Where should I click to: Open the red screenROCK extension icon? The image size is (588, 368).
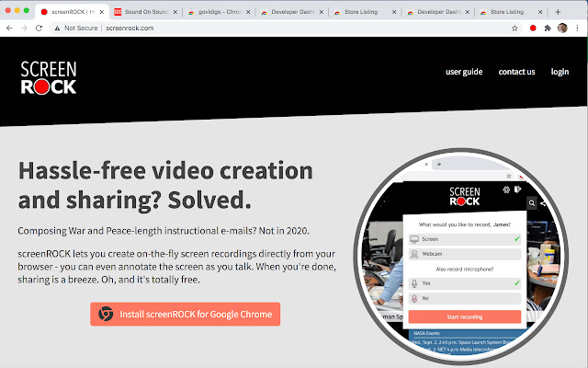[533, 29]
